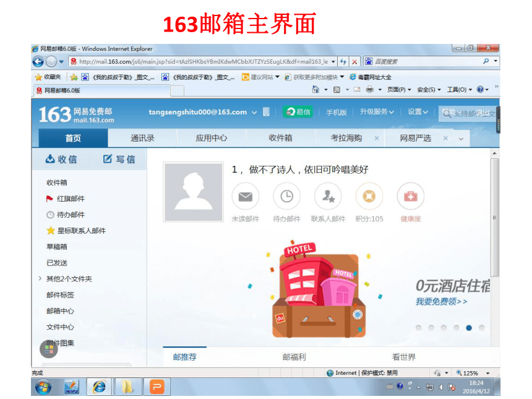This screenshot has width=532, height=399.
Task: Click the round colorful apps icon in sidebar
Action: (49, 349)
